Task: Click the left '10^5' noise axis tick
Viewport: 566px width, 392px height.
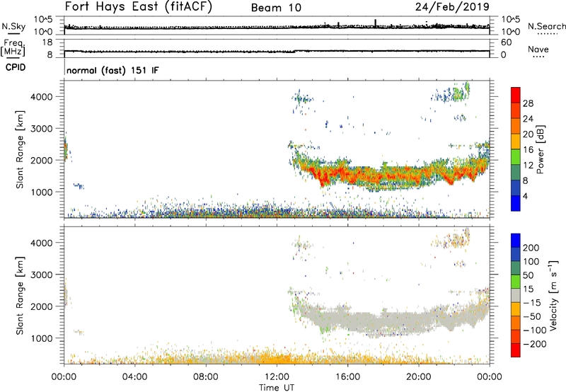Action: pos(43,19)
